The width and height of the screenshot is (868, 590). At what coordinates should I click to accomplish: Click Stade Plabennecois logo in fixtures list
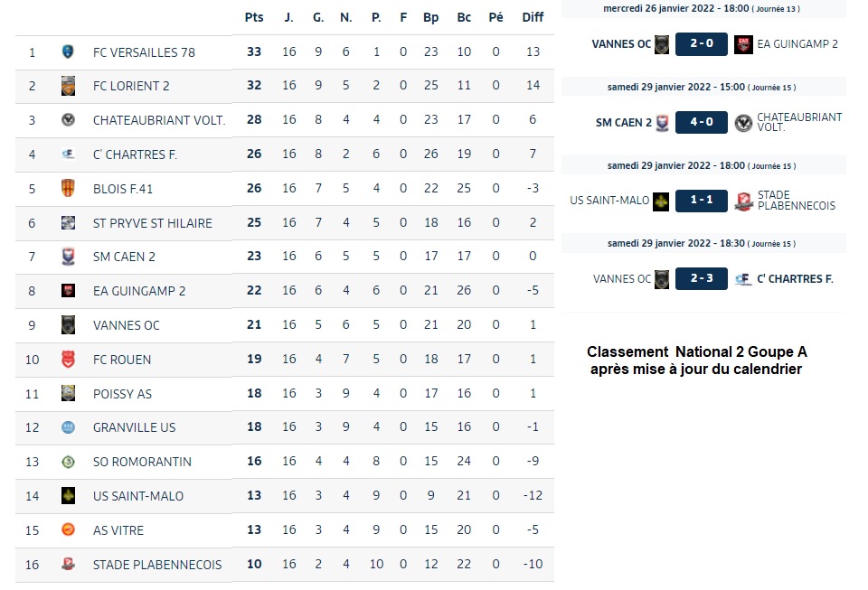click(743, 201)
